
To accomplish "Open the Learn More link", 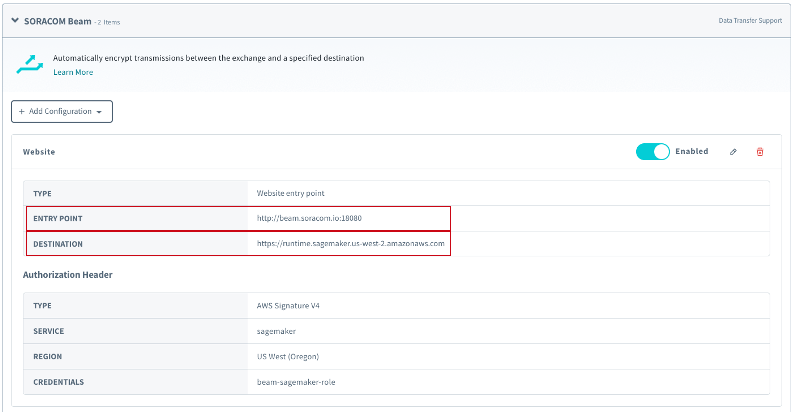I will coord(73,72).
